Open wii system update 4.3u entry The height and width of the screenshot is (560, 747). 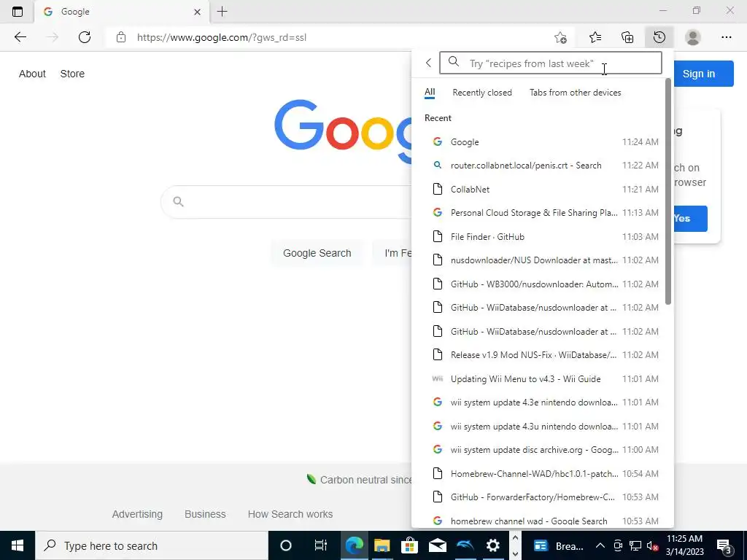[x=542, y=426]
